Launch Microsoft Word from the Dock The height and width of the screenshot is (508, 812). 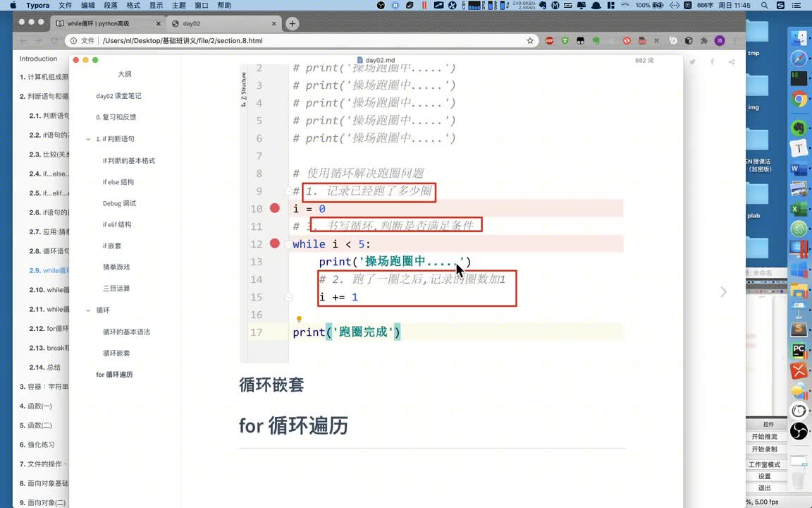pos(799,169)
